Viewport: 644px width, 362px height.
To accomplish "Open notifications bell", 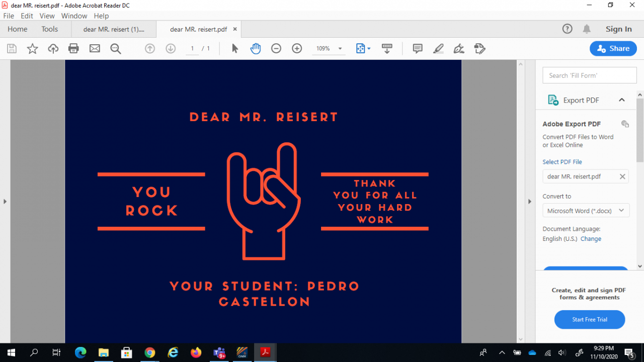I will point(587,29).
